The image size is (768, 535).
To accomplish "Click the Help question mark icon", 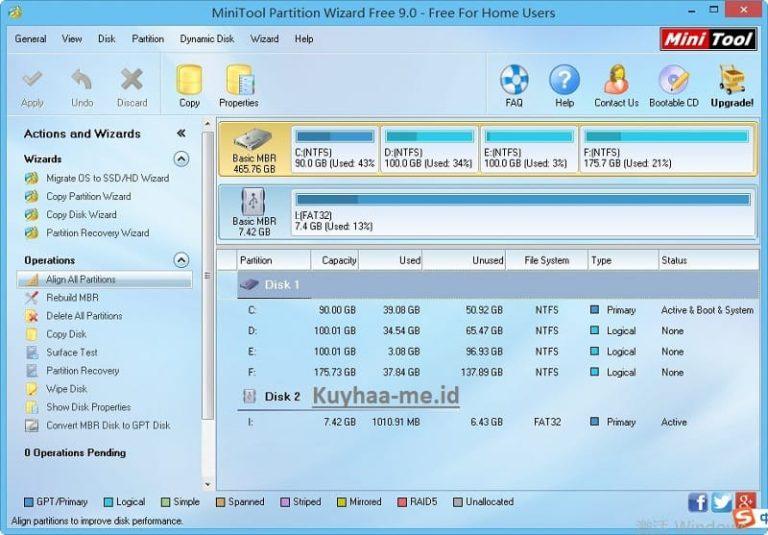I will click(x=564, y=80).
